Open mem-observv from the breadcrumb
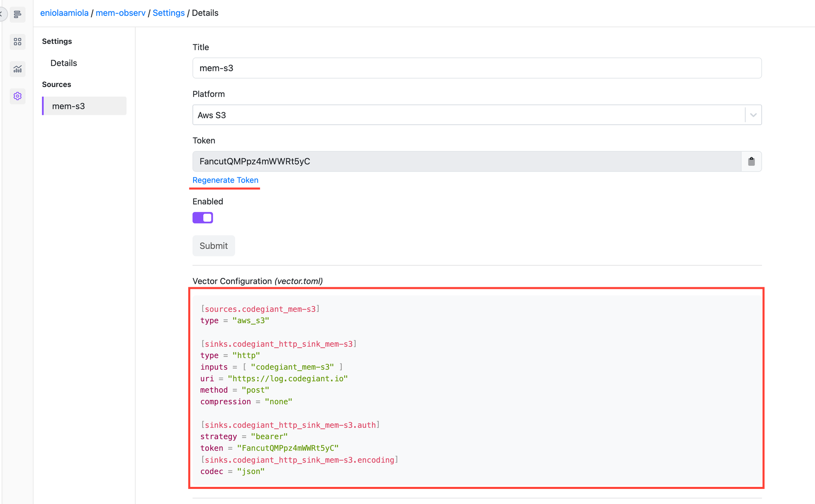The width and height of the screenshot is (815, 504). point(121,13)
